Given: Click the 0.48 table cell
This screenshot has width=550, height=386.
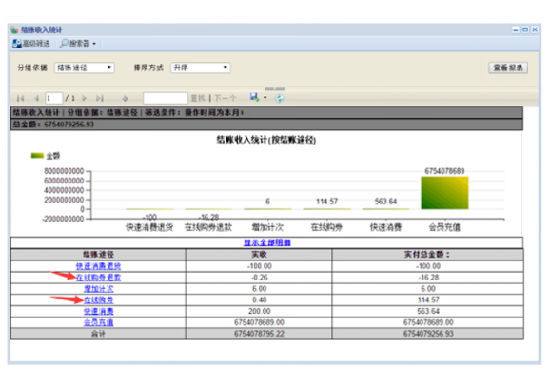Looking at the screenshot, I should 259,300.
